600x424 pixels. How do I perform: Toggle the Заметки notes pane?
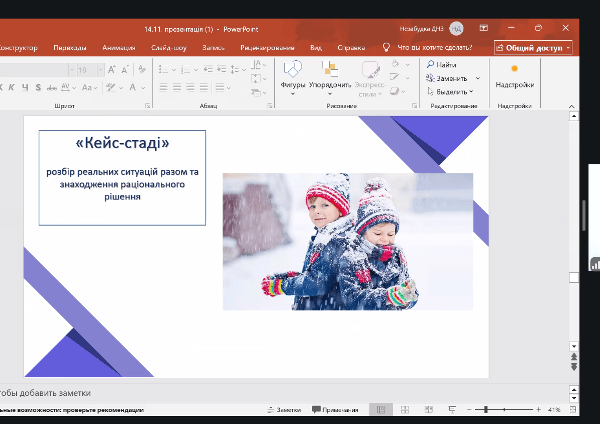point(283,410)
